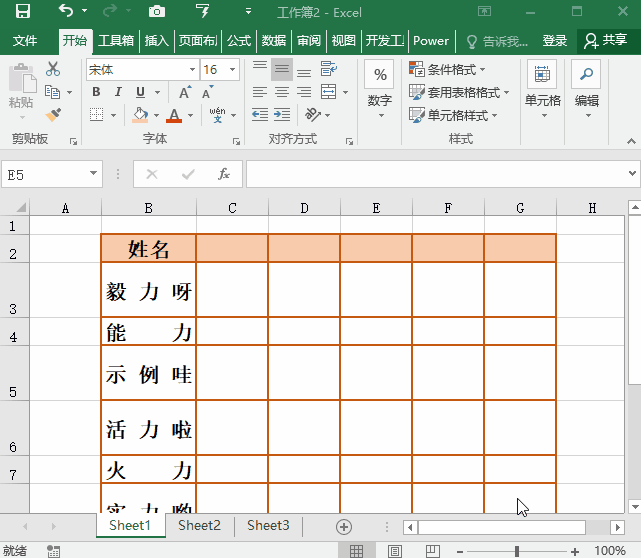Toggle Italic formatting
641x558 pixels.
tap(118, 92)
